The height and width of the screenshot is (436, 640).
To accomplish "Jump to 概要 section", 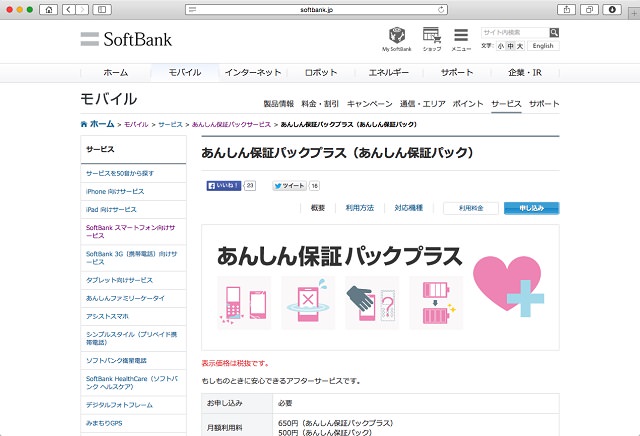I will 318,208.
